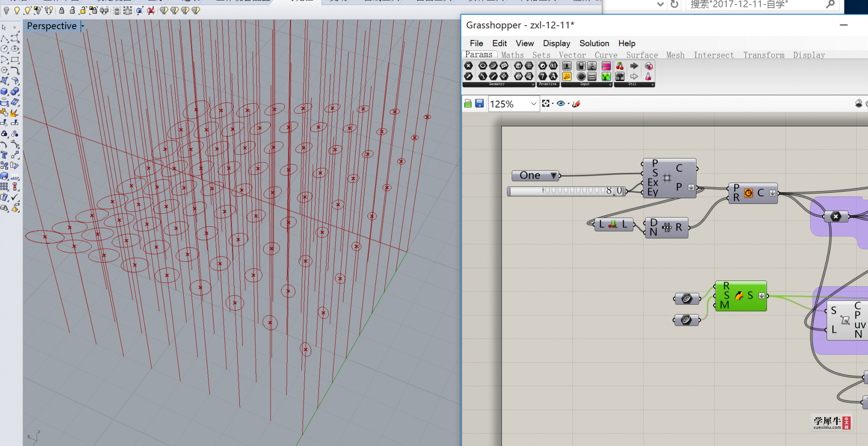Click the Explorer search magnifier
This screenshot has width=868, height=446.
(x=830, y=4)
